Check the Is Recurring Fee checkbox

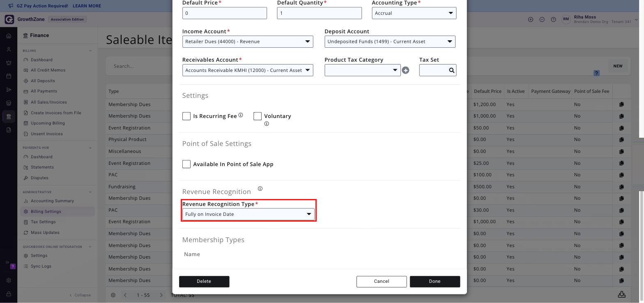186,116
